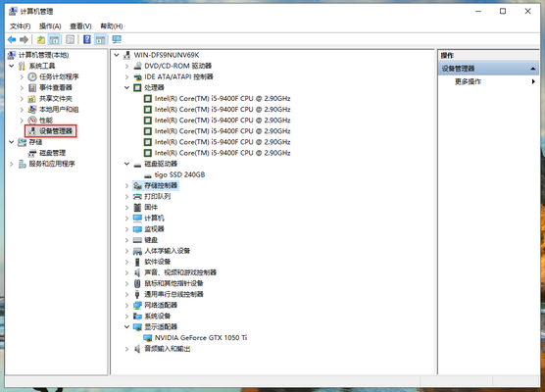
Task: Open 磁盘管理 under 存储
Action: (53, 153)
